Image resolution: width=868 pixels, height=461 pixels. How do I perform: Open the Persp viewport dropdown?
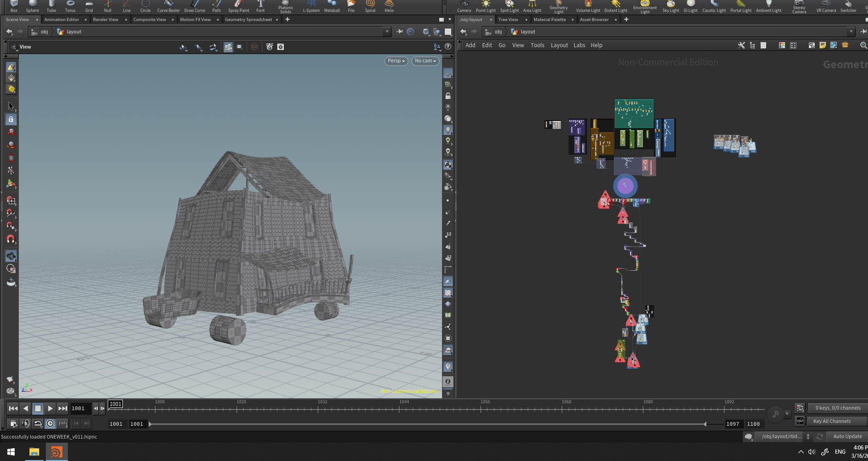(x=396, y=61)
